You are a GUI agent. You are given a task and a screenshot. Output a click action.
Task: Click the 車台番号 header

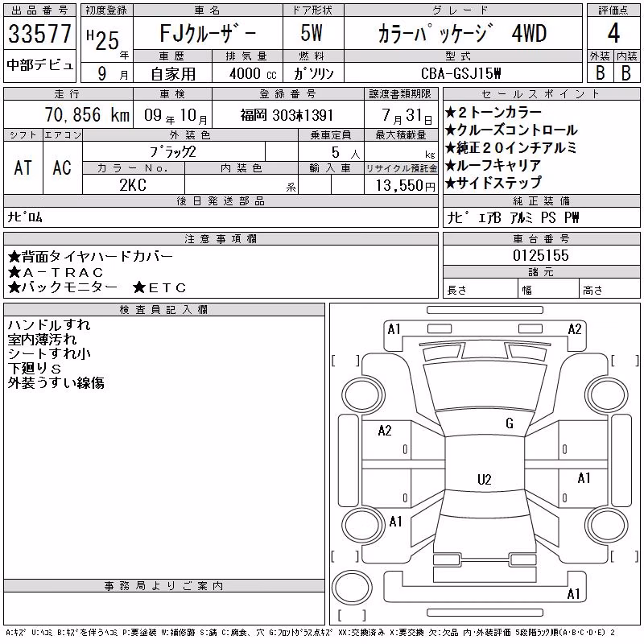pos(541,238)
